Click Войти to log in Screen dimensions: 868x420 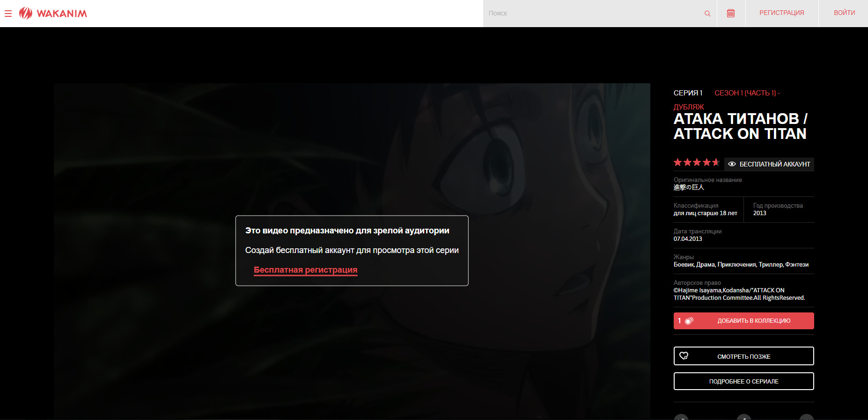[844, 13]
